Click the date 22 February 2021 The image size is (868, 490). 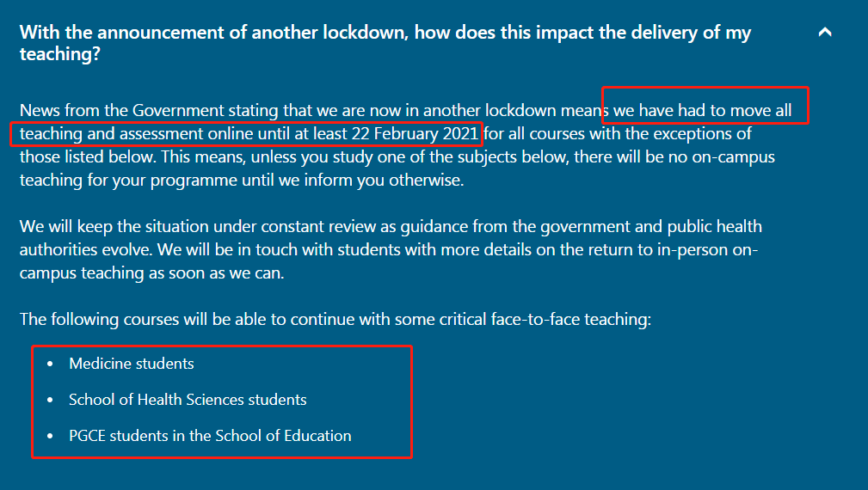(415, 134)
